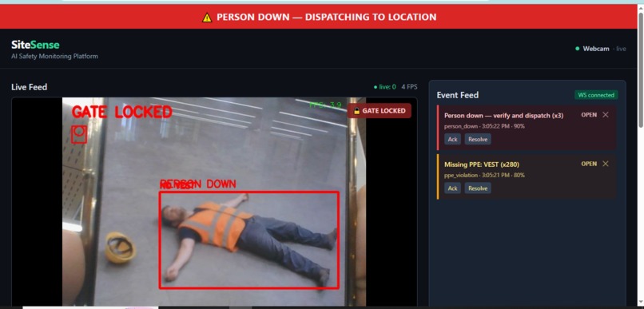
Task: Click the SiteSense logo
Action: coord(35,45)
